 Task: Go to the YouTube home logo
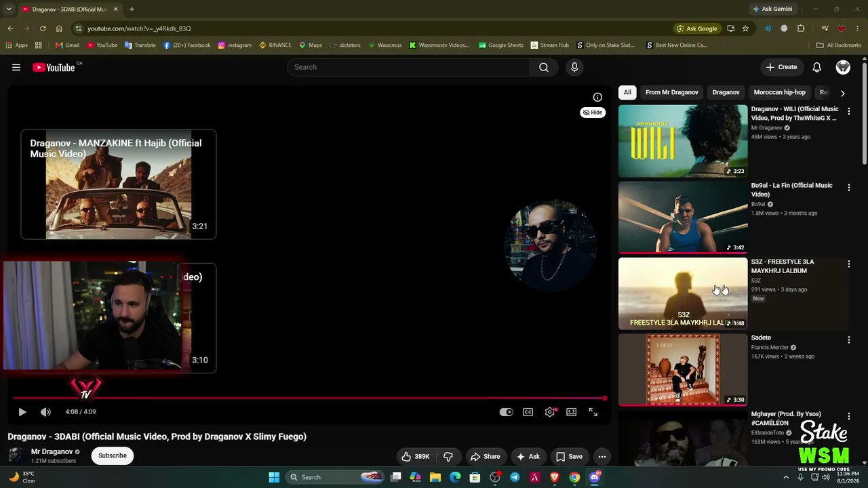[x=54, y=67]
